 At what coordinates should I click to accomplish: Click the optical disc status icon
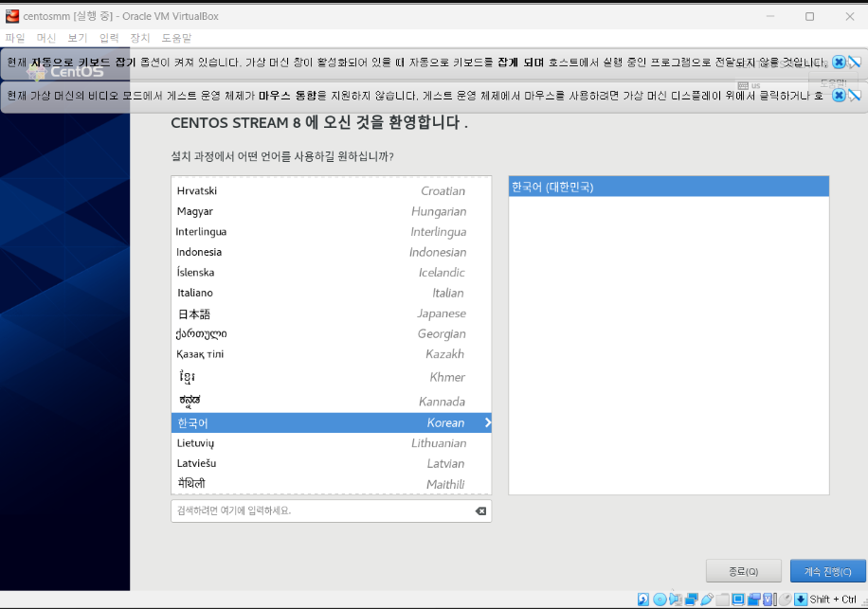[660, 599]
